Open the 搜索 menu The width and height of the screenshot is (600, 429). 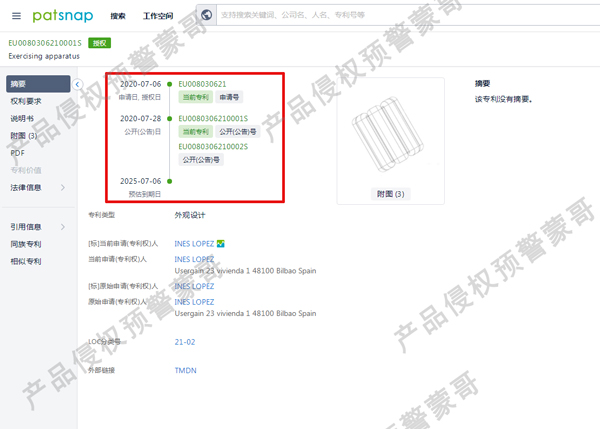click(x=118, y=16)
